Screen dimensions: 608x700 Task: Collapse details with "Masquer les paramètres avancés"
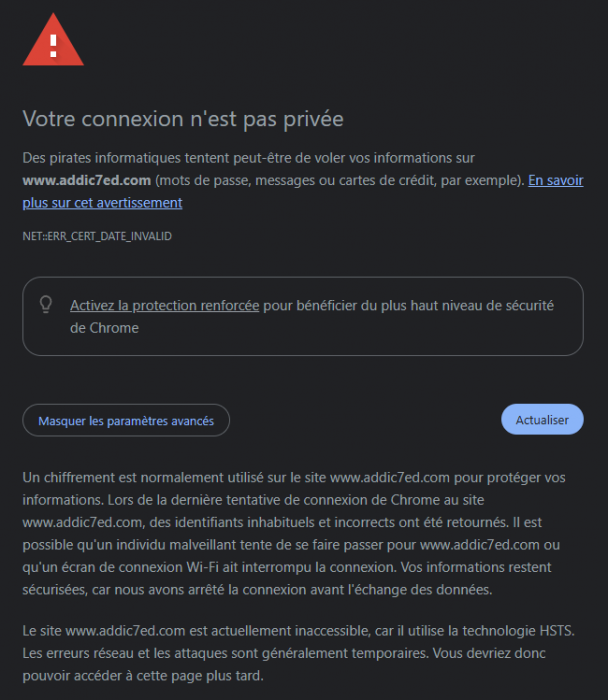[126, 421]
